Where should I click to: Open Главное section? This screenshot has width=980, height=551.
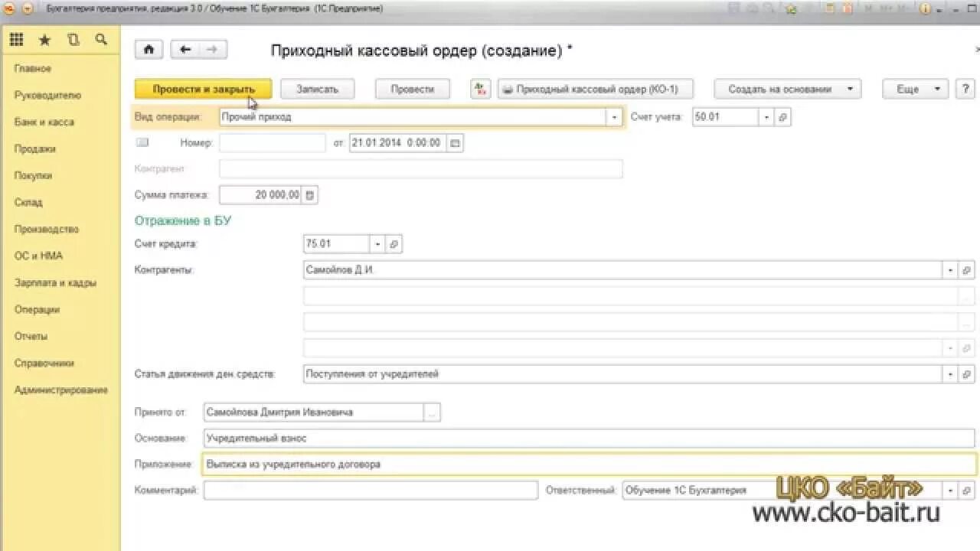[x=33, y=68]
